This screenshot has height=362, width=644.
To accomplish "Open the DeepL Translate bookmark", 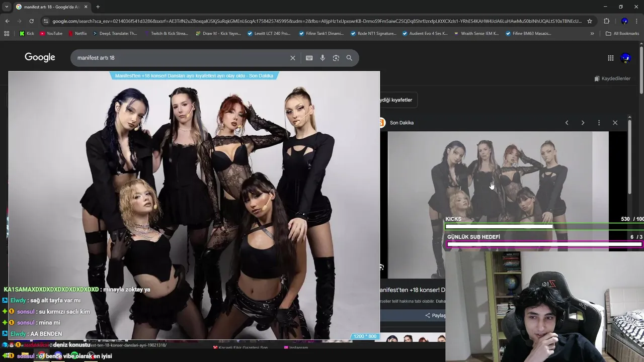I will pos(114,34).
